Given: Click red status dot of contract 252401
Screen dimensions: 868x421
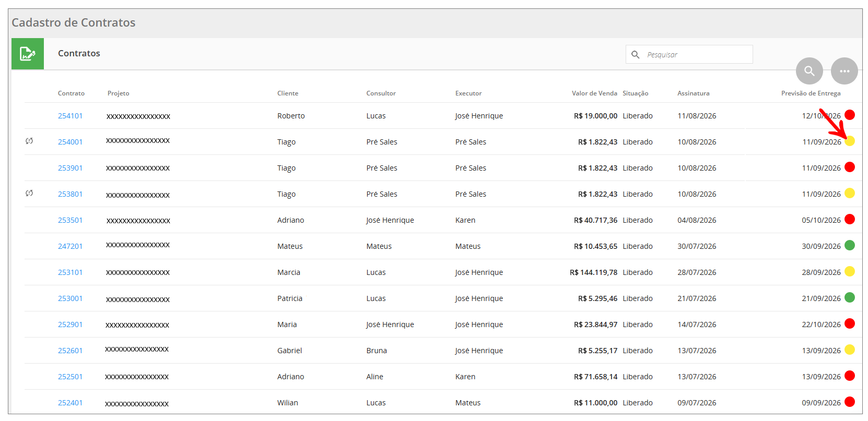Looking at the screenshot, I should click(x=850, y=402).
